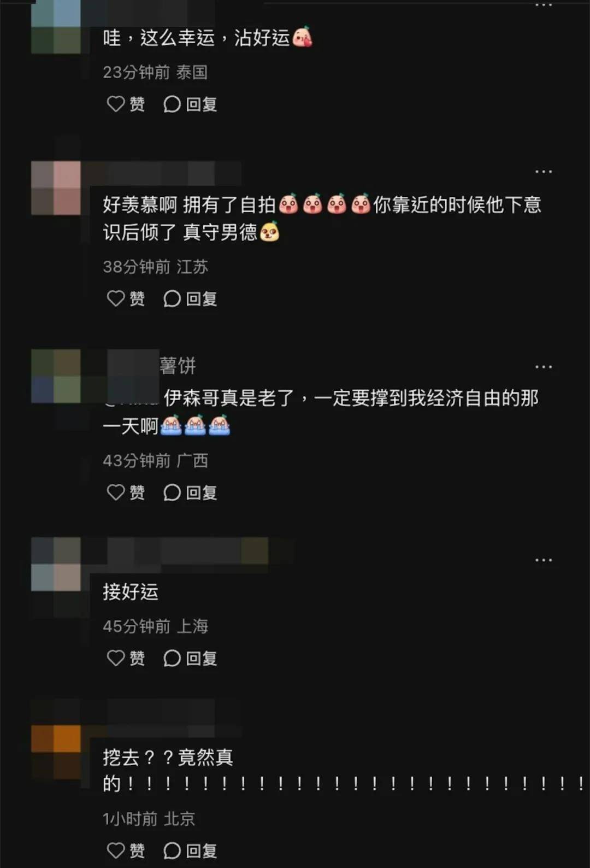Open avatar of the 上海 commenter
The height and width of the screenshot is (868, 590).
[x=56, y=564]
